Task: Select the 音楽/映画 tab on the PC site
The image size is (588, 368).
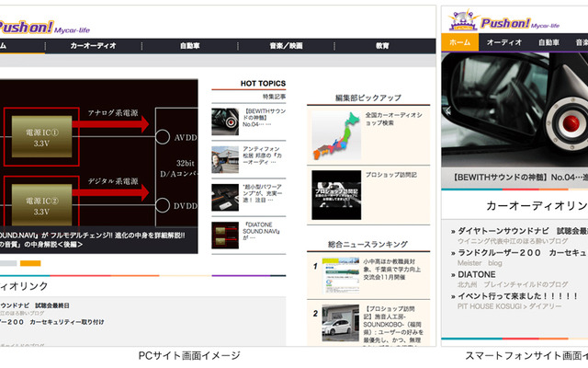Action: pos(286,46)
